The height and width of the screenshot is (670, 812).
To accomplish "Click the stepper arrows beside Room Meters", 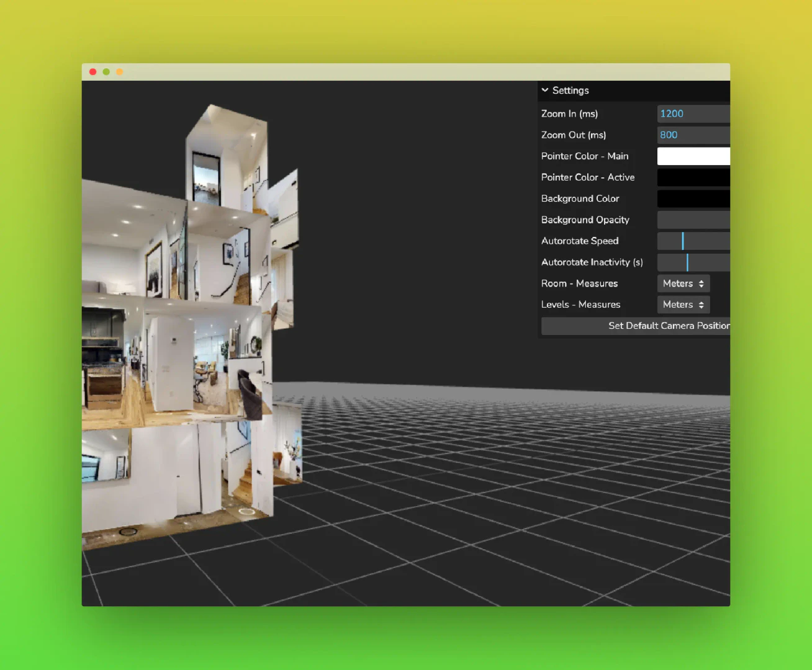I will (701, 284).
